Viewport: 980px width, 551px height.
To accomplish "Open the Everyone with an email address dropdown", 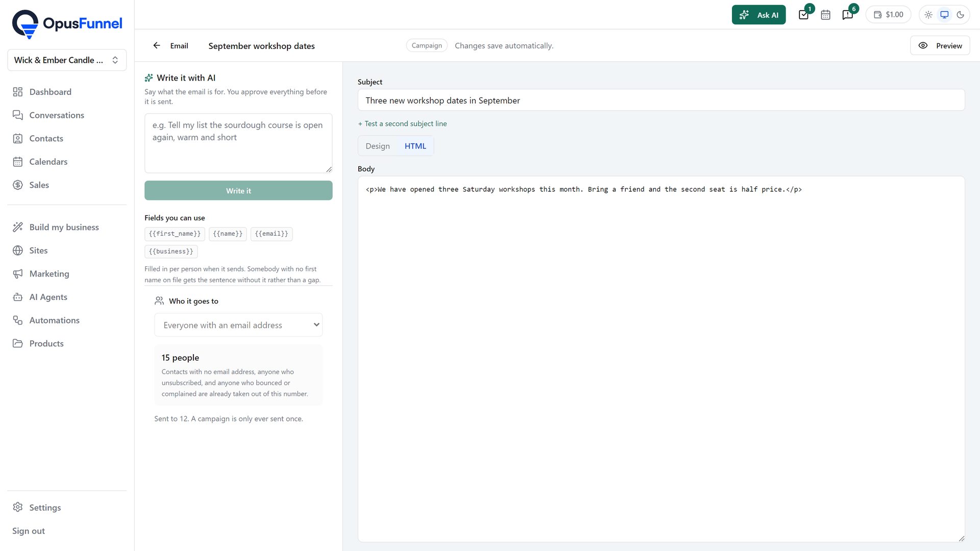I will point(238,325).
